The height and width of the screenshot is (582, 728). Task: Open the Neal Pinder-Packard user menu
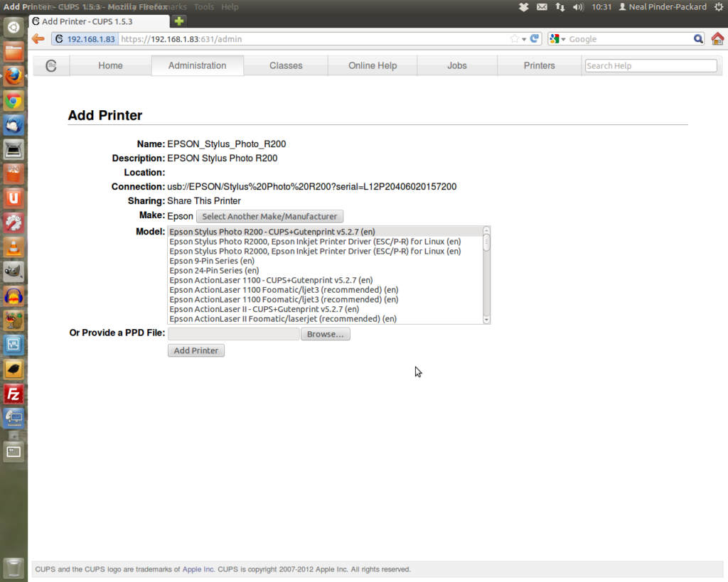point(663,7)
